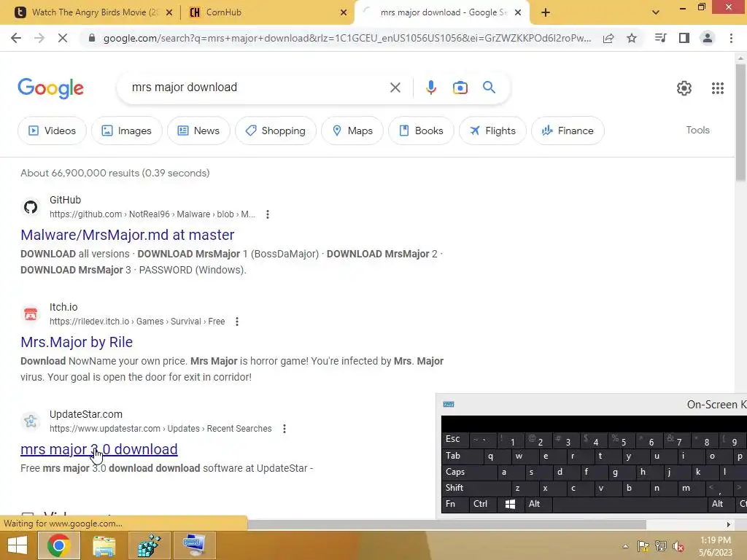
Task: Open Chrome three-dot menu
Action: click(731, 38)
